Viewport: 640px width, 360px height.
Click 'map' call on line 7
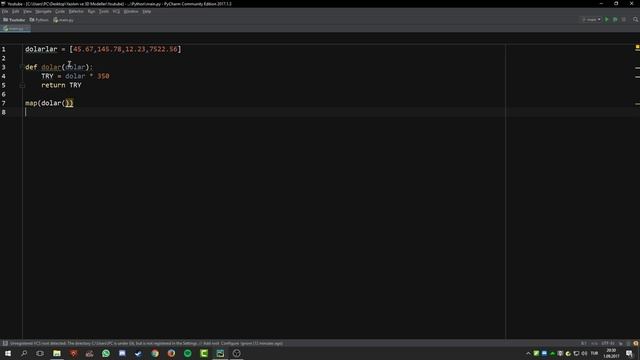pyautogui.click(x=31, y=103)
